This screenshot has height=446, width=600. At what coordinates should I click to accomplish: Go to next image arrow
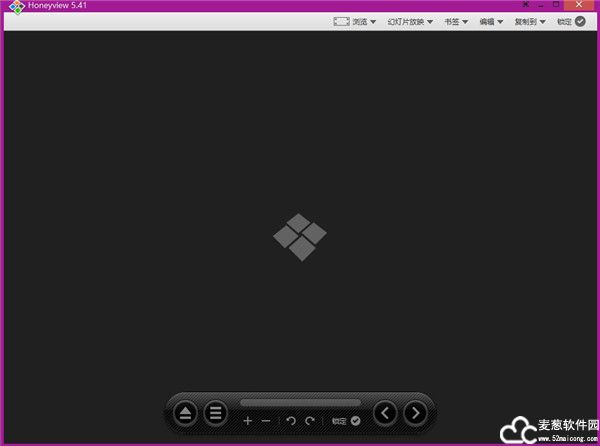click(x=415, y=413)
